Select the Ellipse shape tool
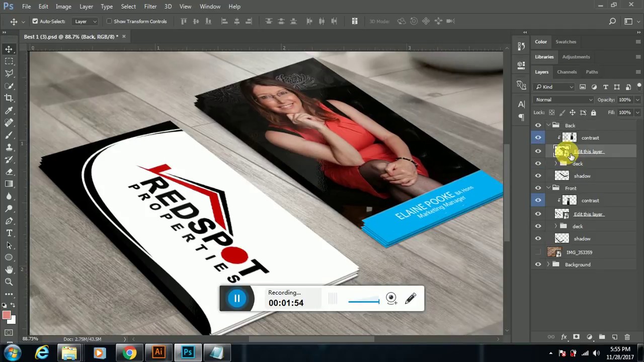This screenshot has width=644, height=362. click(9, 258)
